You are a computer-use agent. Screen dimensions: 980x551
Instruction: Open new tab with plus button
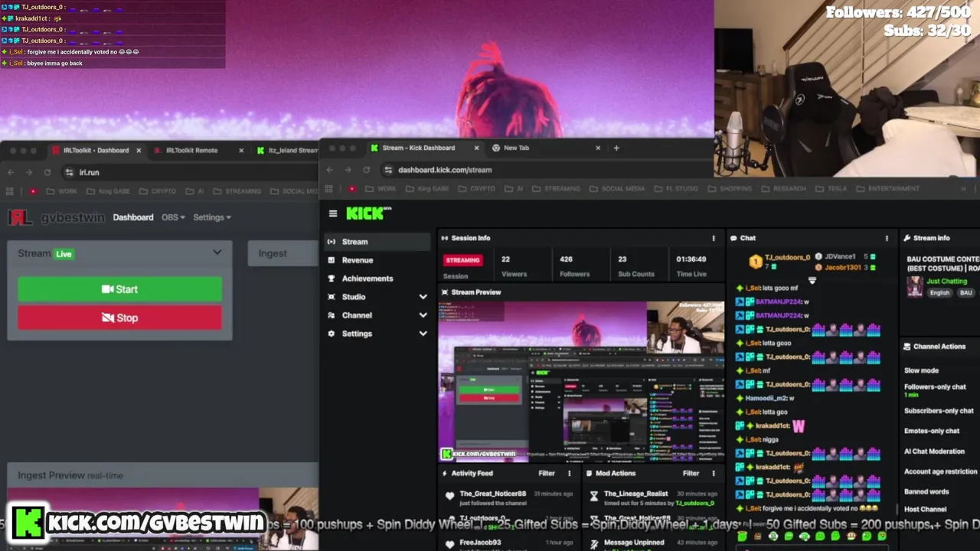click(616, 148)
